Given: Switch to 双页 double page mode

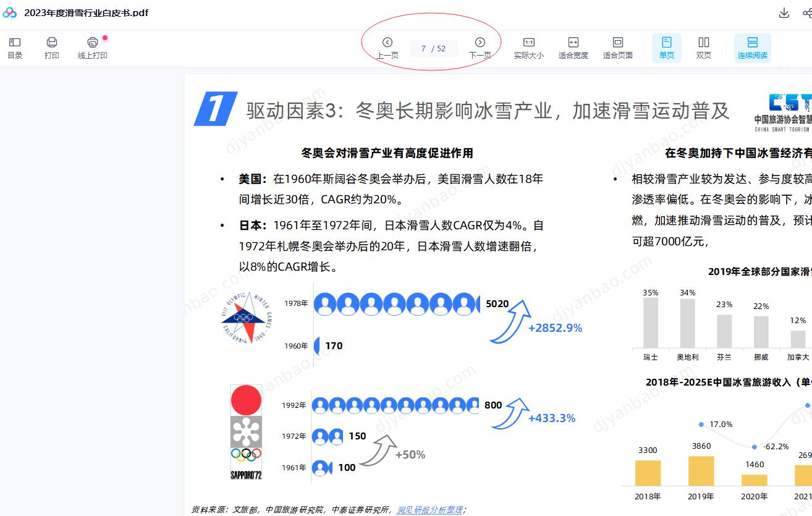Looking at the screenshot, I should click(704, 48).
